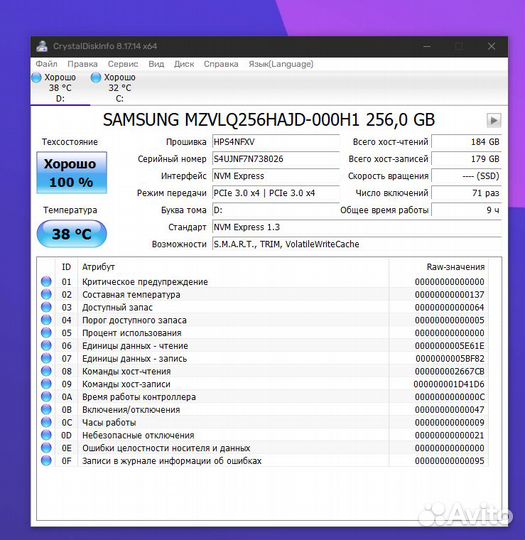The width and height of the screenshot is (525, 540).
Task: Select disk D: status tab
Action: click(x=60, y=88)
